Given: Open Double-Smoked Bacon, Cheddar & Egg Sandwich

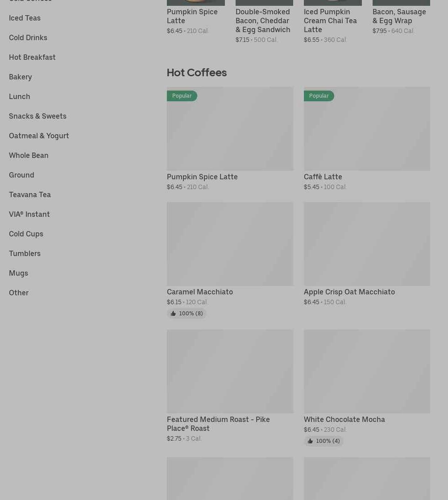Looking at the screenshot, I should [263, 21].
